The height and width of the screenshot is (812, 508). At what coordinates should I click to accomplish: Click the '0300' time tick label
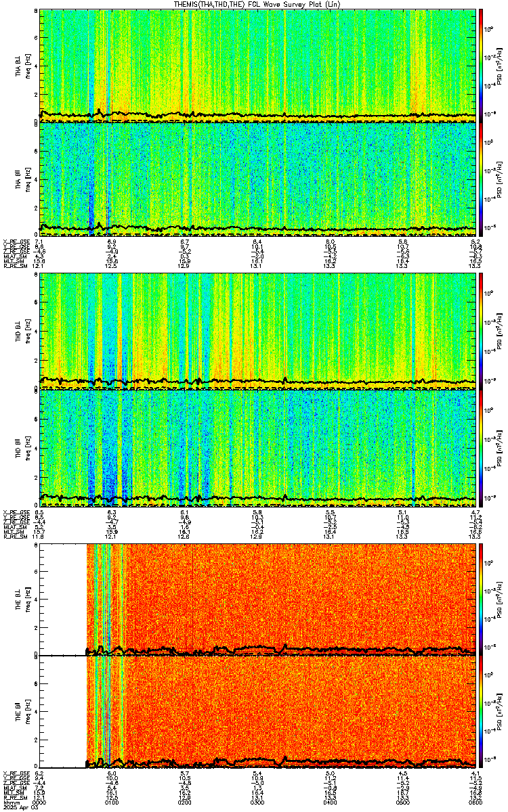point(258,802)
